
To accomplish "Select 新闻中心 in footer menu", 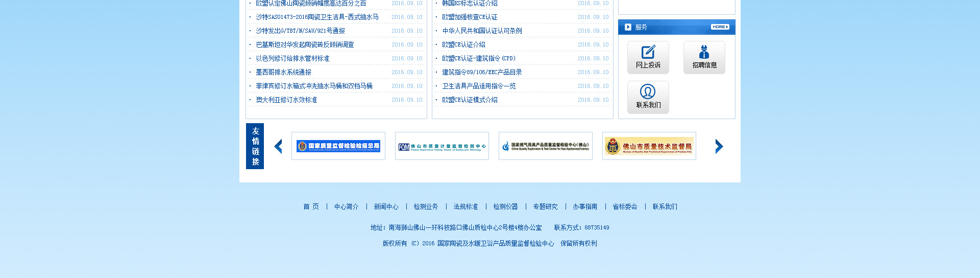I will [386, 207].
